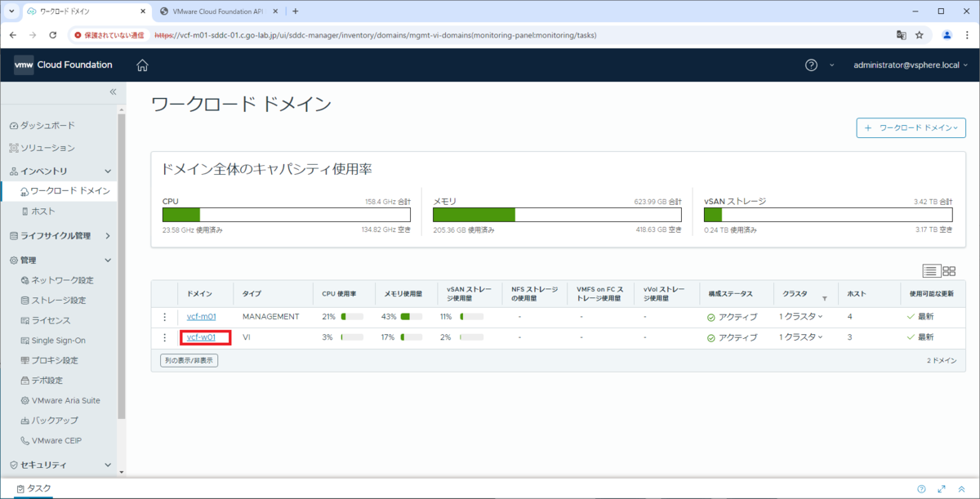This screenshot has height=499, width=980.
Task: Open a new browser tab
Action: click(296, 11)
